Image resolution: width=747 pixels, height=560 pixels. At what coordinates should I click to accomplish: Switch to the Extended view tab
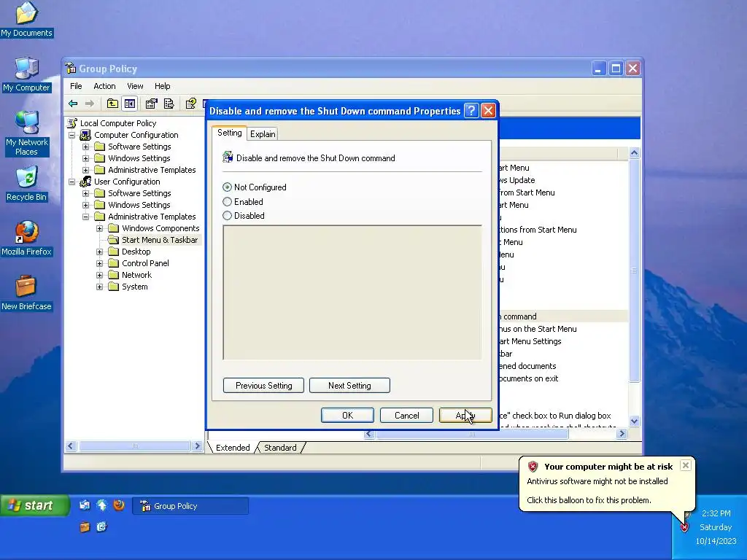[x=233, y=448]
